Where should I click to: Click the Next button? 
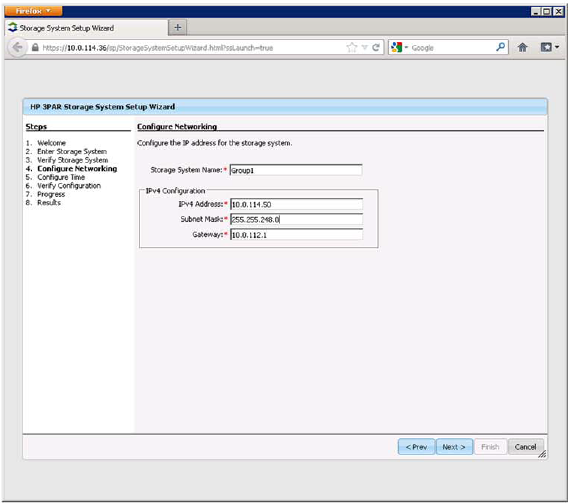[454, 447]
